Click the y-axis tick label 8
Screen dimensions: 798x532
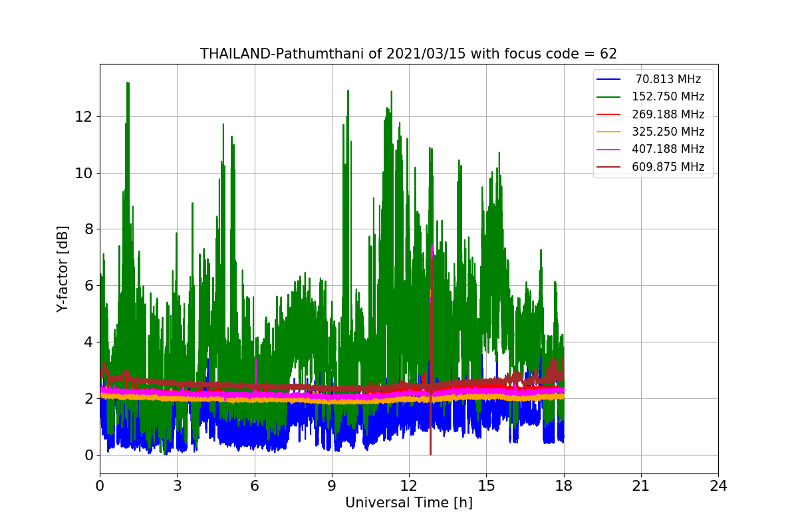click(88, 229)
